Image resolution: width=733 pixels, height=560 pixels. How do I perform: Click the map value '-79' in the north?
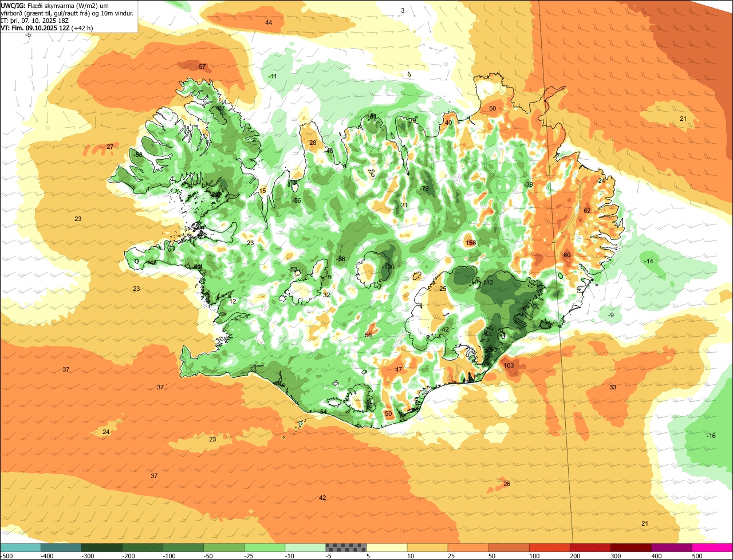pos(424,188)
